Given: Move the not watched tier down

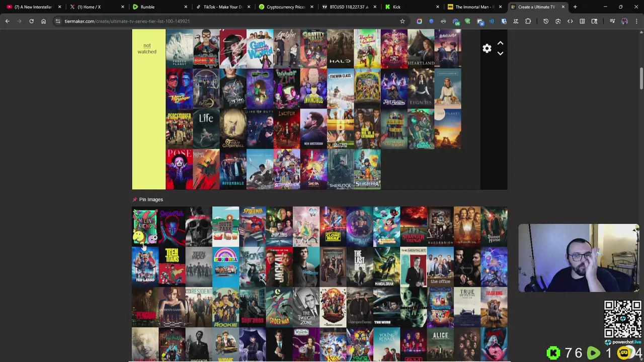Looking at the screenshot, I should (x=500, y=53).
